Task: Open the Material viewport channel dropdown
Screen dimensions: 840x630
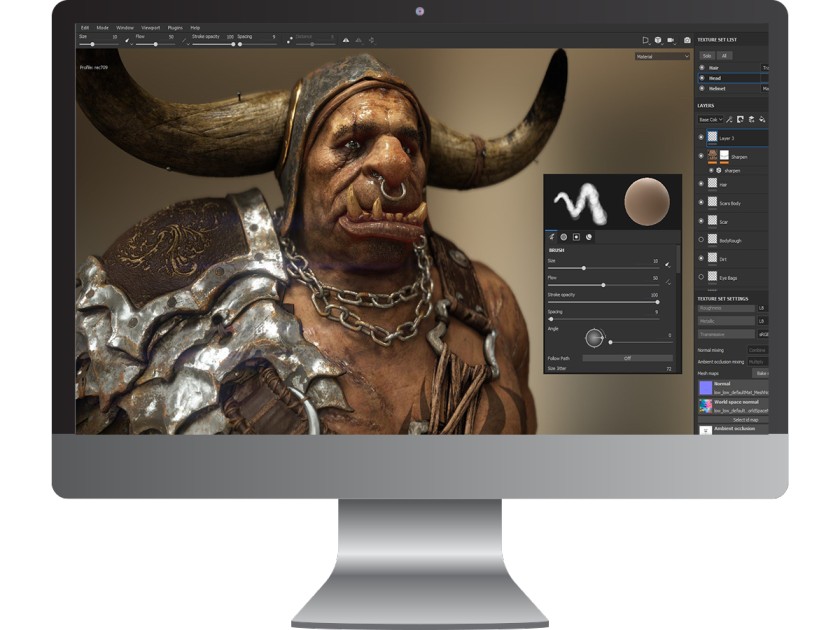Action: [x=662, y=56]
